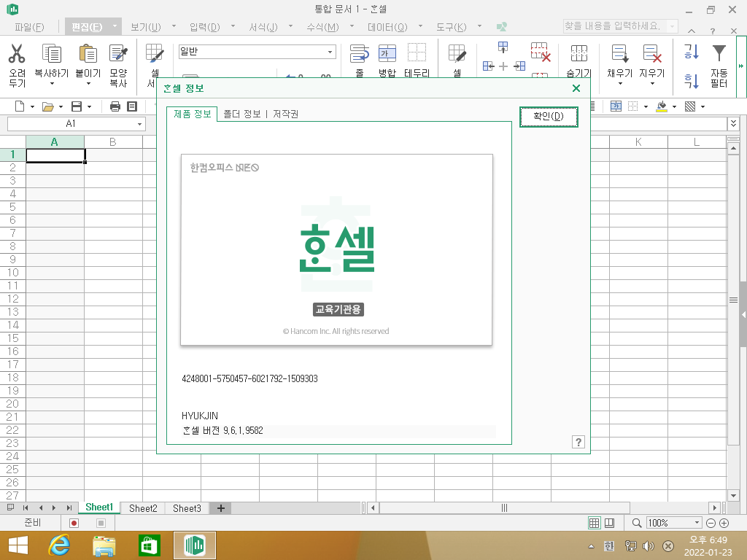Click the Auto Filter (자동 필터) funnel icon
This screenshot has height=560, width=747.
click(719, 53)
